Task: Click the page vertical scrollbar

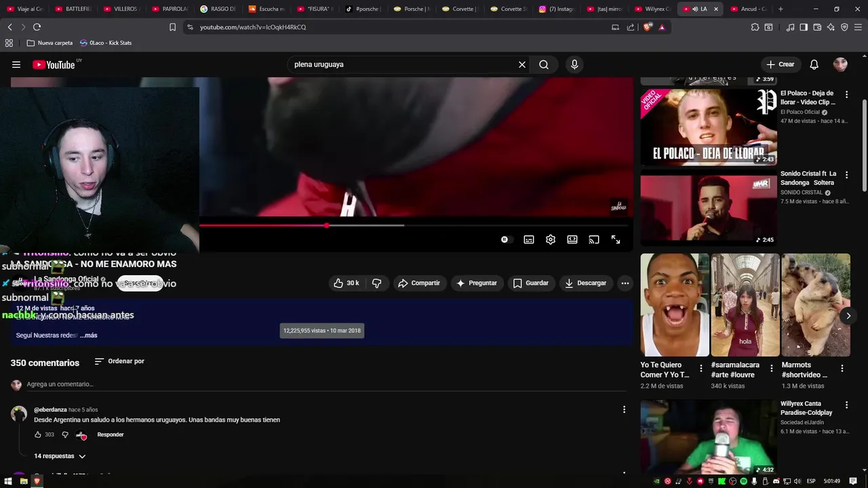Action: click(x=865, y=146)
